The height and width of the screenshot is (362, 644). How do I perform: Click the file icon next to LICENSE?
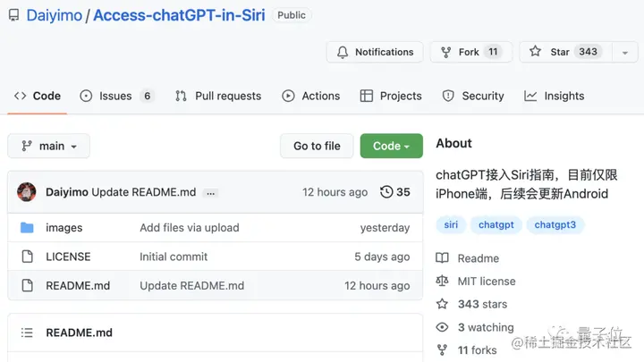tap(27, 257)
